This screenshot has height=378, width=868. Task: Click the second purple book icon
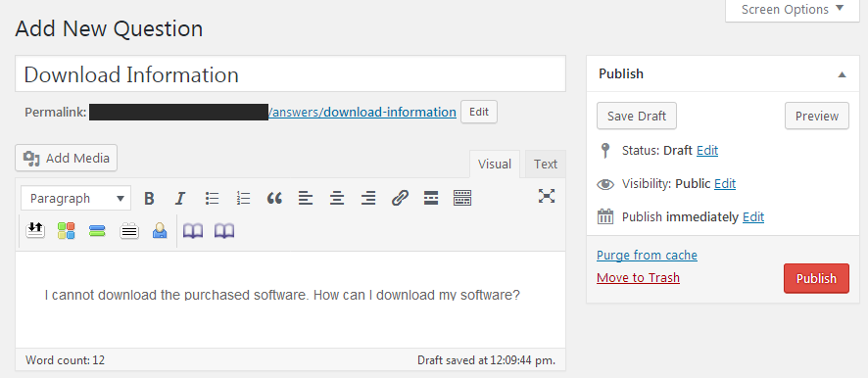click(224, 231)
